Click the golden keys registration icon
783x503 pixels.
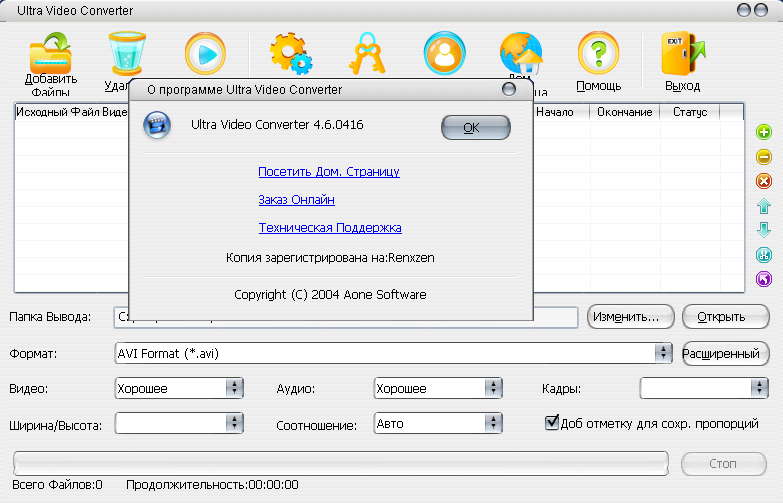[367, 52]
